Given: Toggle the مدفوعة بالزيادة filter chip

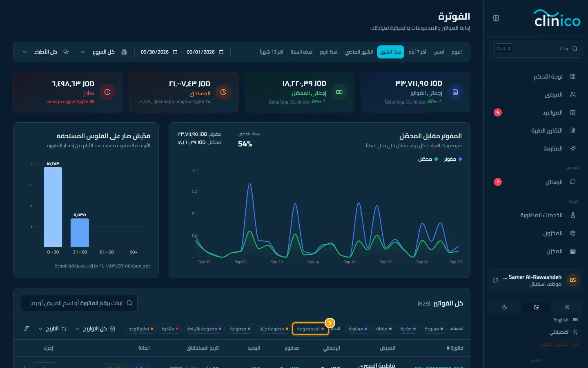Looking at the screenshot, I should pos(204,329).
